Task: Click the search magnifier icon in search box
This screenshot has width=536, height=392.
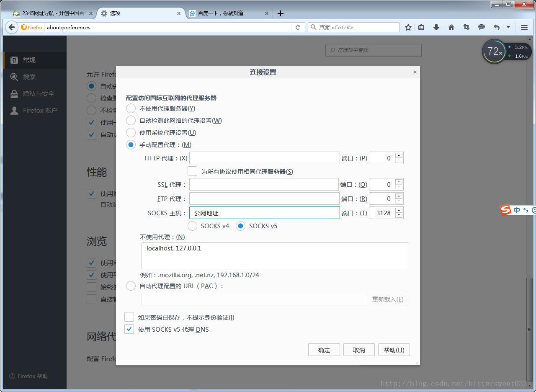Action: pos(313,27)
